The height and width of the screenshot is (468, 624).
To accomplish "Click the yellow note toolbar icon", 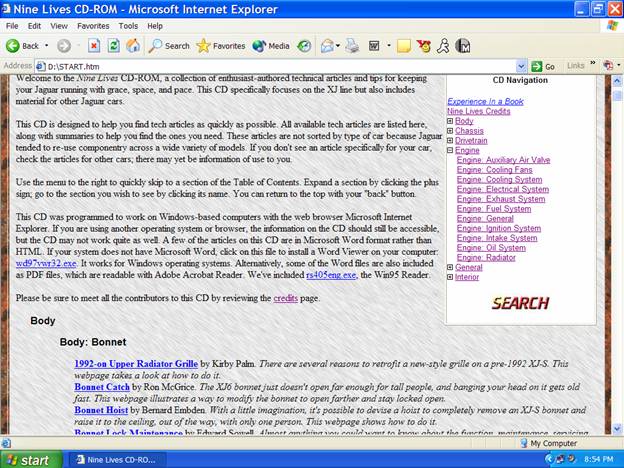I will 404,46.
